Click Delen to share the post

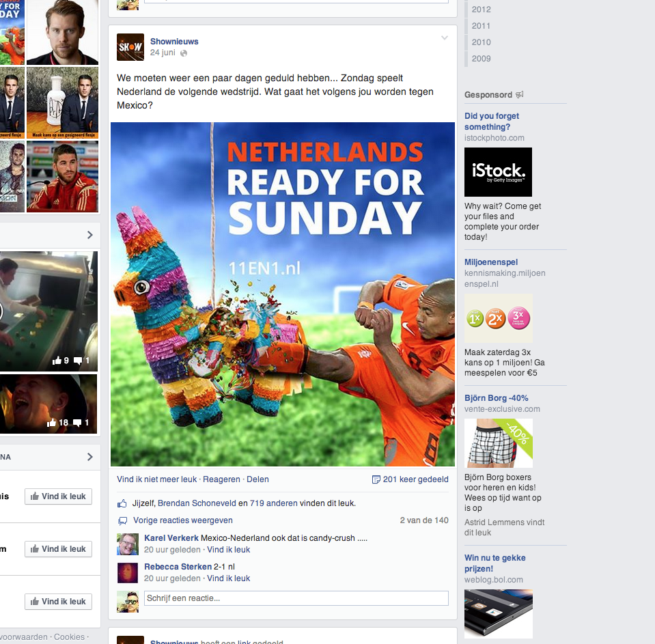pos(257,479)
